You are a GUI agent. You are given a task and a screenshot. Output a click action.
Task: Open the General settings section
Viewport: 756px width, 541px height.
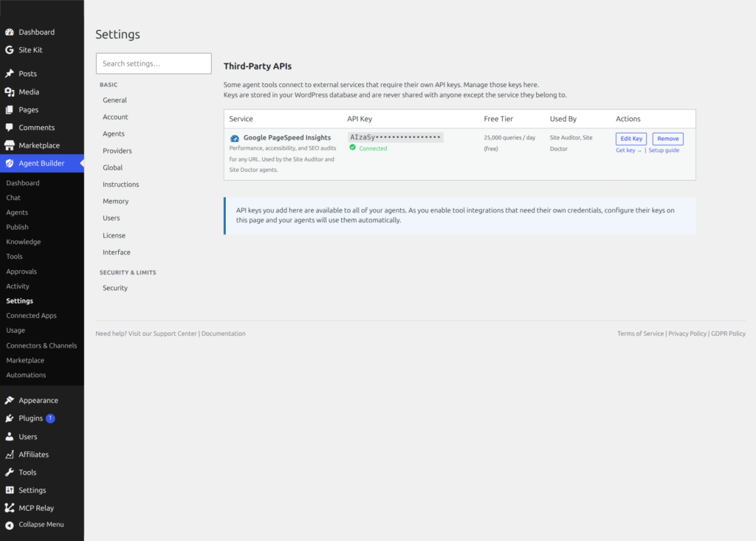(x=114, y=100)
